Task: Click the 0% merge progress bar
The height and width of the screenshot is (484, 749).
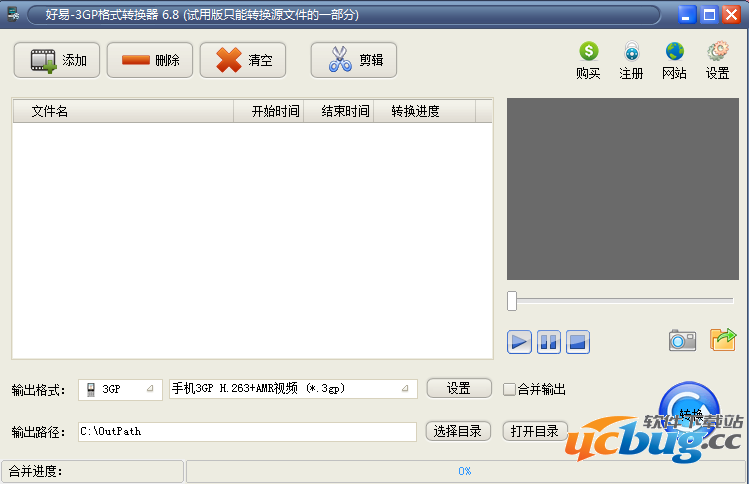Action: coord(465,471)
